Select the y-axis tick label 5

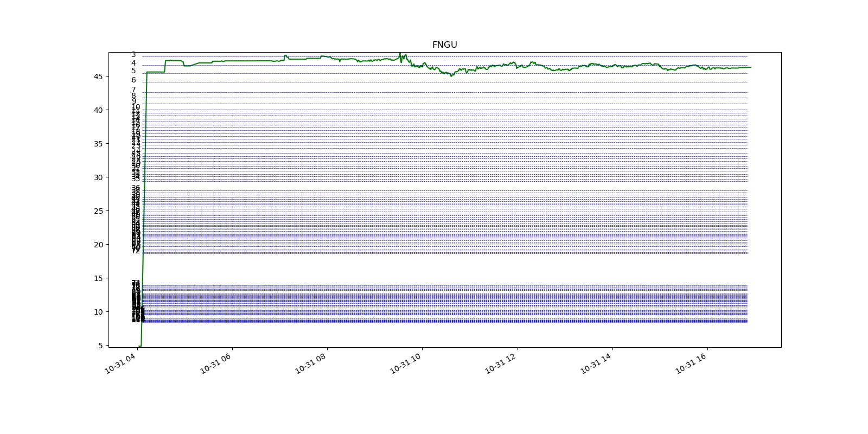[100, 346]
